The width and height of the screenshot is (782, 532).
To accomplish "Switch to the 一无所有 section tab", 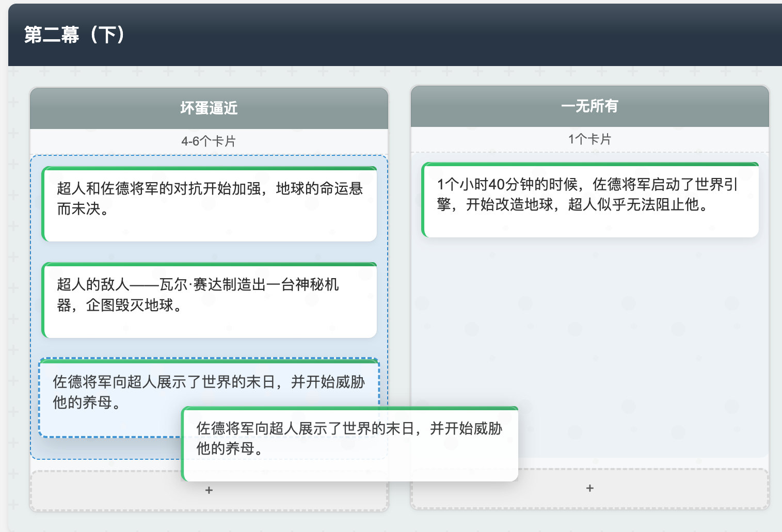I will (x=590, y=107).
